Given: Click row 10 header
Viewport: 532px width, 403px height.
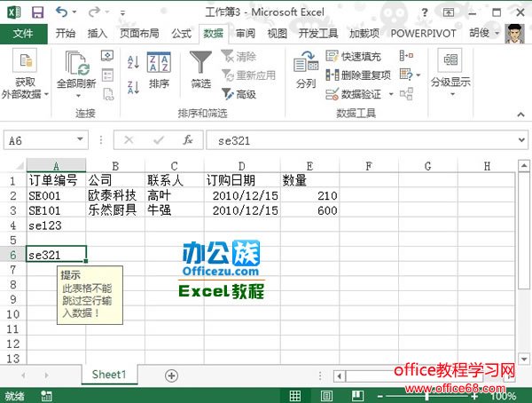Looking at the screenshot, I should [x=13, y=314].
